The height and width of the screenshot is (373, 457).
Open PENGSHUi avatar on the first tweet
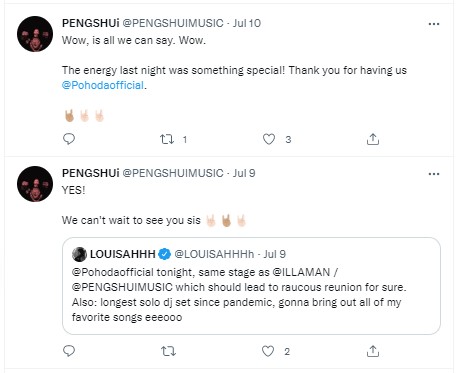(35, 34)
